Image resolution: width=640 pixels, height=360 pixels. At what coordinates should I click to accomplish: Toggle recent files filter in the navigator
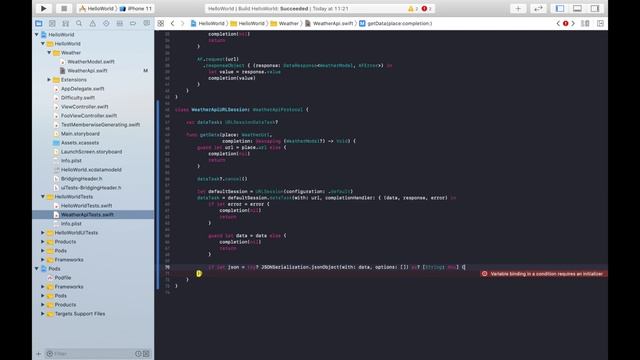tap(138, 353)
